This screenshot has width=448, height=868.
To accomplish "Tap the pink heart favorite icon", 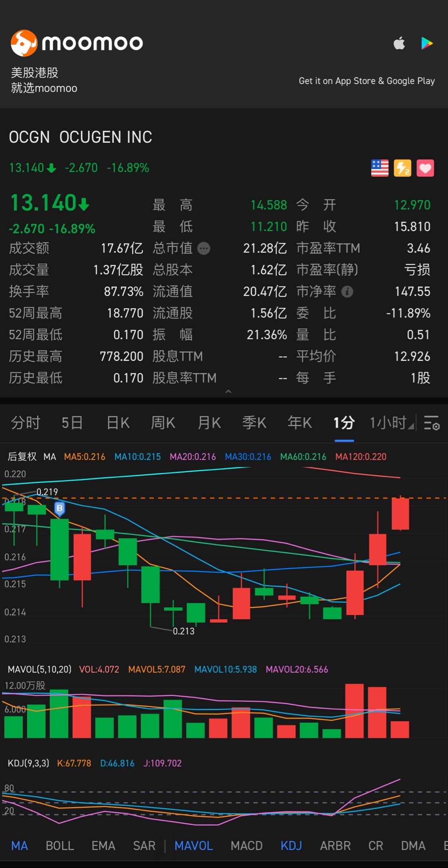I will click(425, 168).
